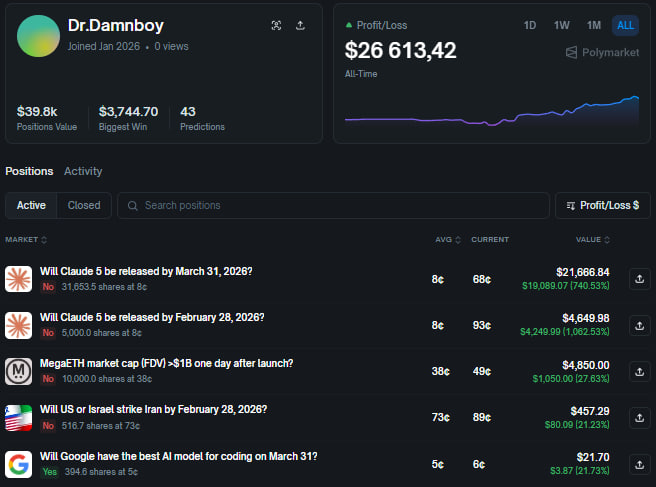Click the US/Iran flag market icon
The width and height of the screenshot is (656, 487).
point(18,418)
